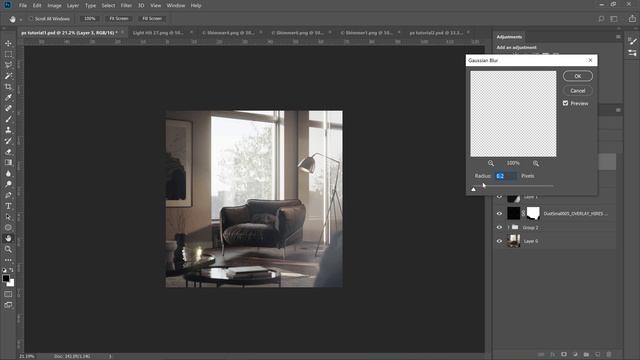The height and width of the screenshot is (360, 640).
Task: Select the Rectangular Marquee tool
Action: 8,54
